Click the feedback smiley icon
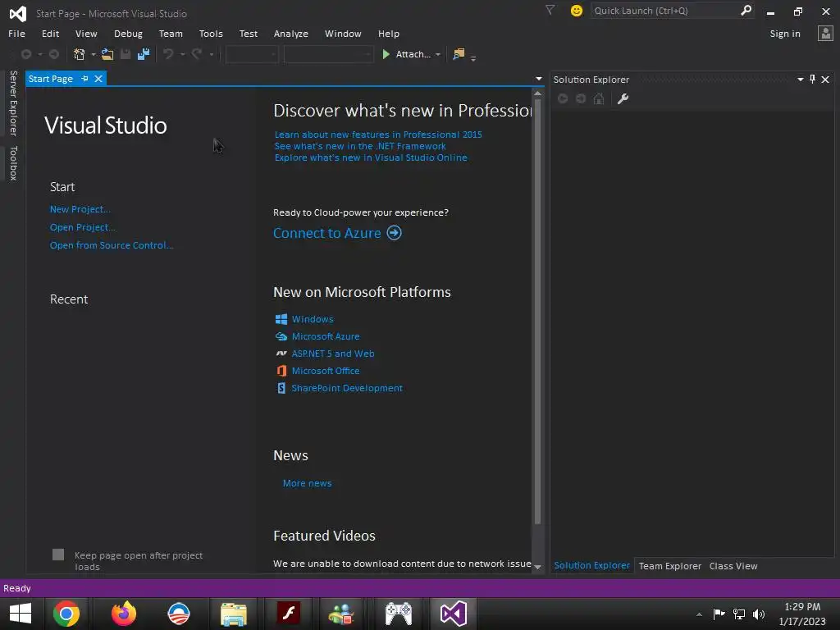This screenshot has width=840, height=630. (577, 11)
